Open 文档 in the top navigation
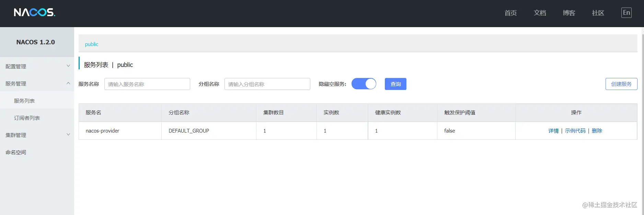644x215 pixels. tap(540, 13)
